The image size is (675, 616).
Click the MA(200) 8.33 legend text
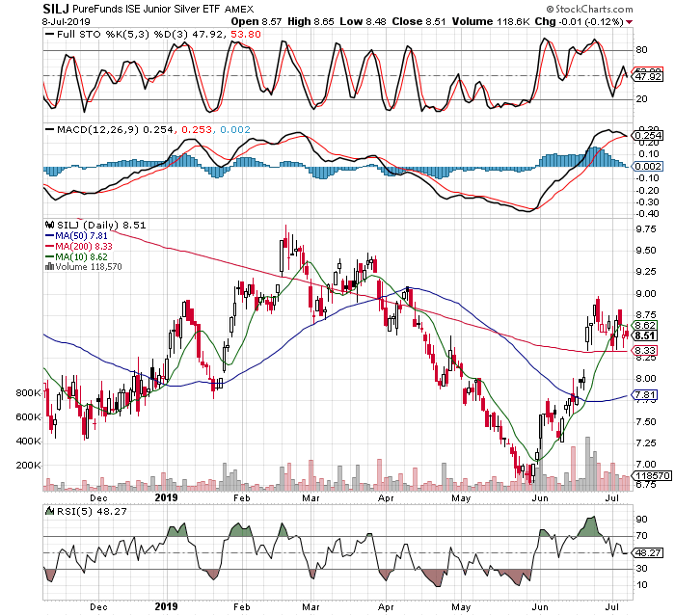click(84, 246)
